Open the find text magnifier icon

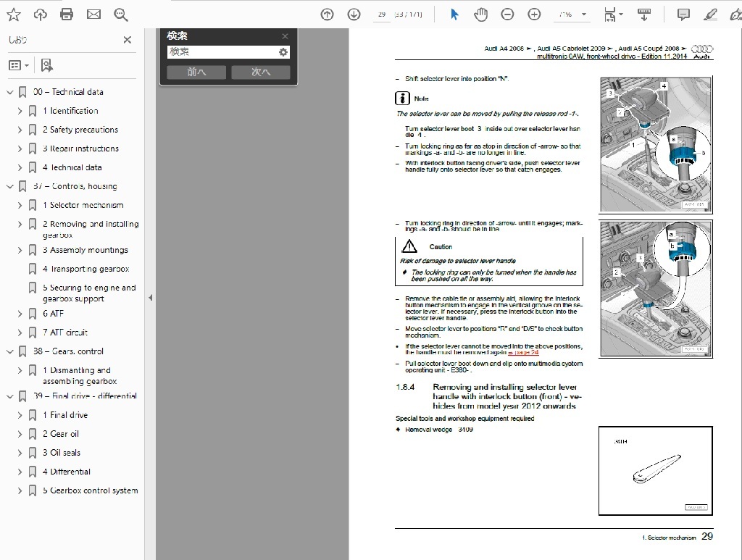[x=121, y=14]
